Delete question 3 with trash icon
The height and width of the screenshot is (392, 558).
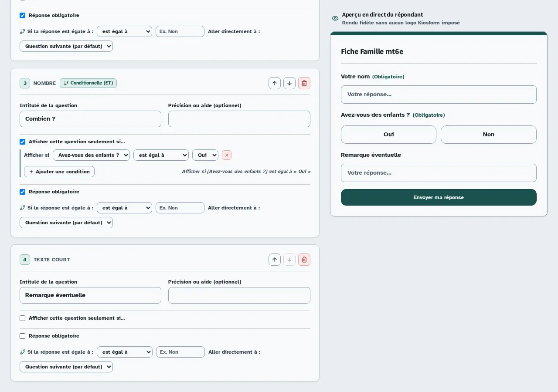(304, 83)
